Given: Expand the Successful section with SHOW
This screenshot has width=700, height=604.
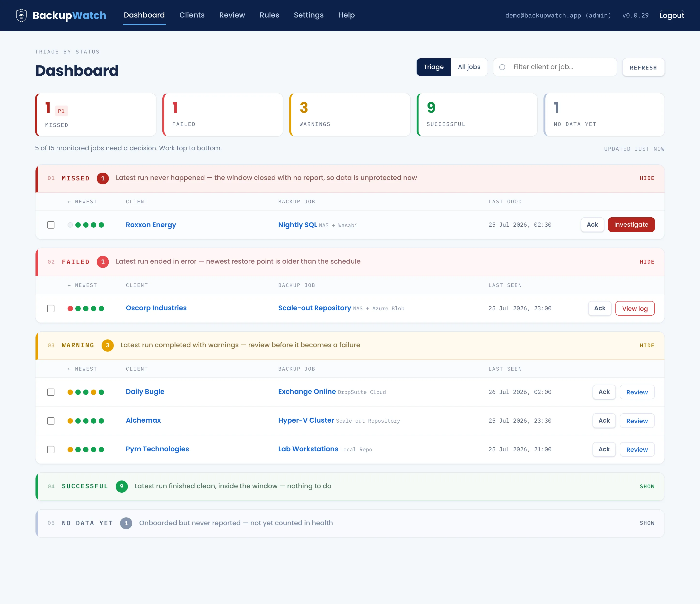Looking at the screenshot, I should tap(647, 486).
